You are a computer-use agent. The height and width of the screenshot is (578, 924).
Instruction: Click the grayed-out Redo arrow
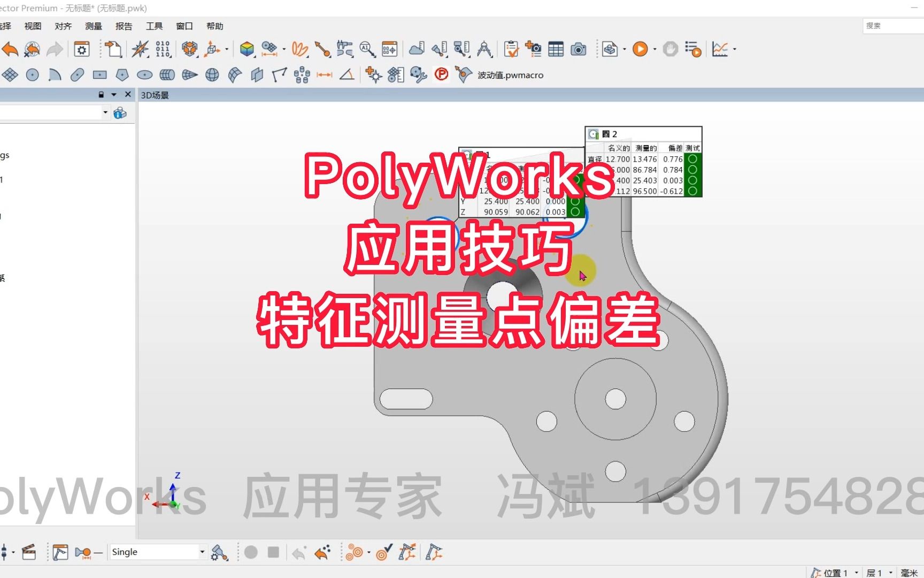point(55,49)
